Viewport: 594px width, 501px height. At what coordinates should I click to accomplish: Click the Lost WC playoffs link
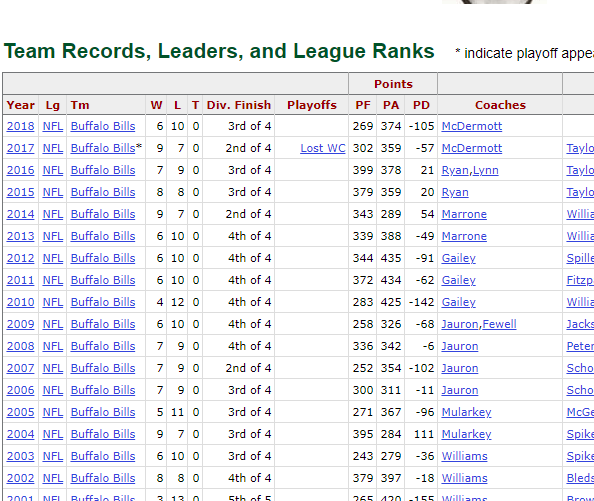tap(323, 148)
